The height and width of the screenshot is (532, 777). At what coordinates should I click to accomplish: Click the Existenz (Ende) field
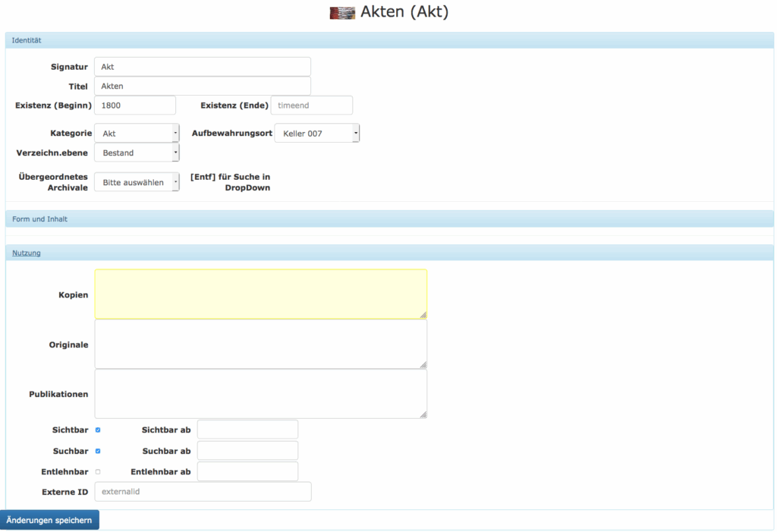click(311, 105)
